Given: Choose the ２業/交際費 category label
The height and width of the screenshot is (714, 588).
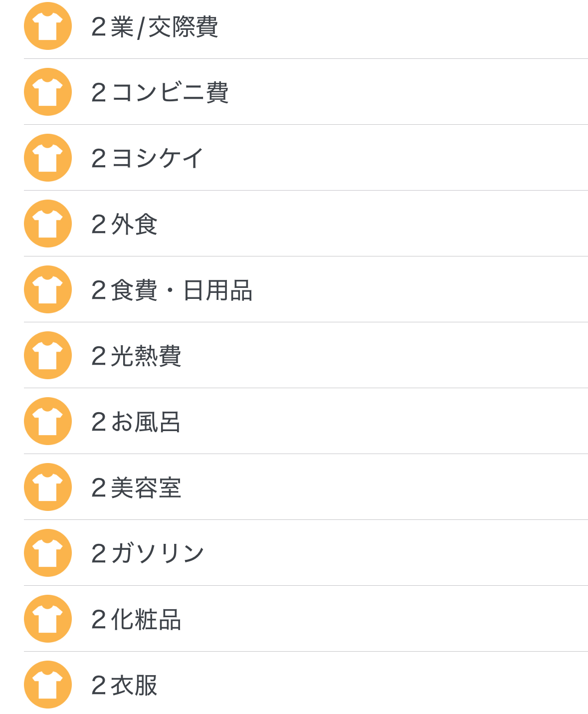Looking at the screenshot, I should tap(155, 27).
